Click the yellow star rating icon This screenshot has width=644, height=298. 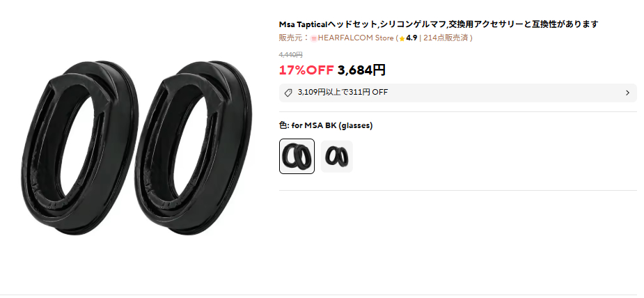402,38
